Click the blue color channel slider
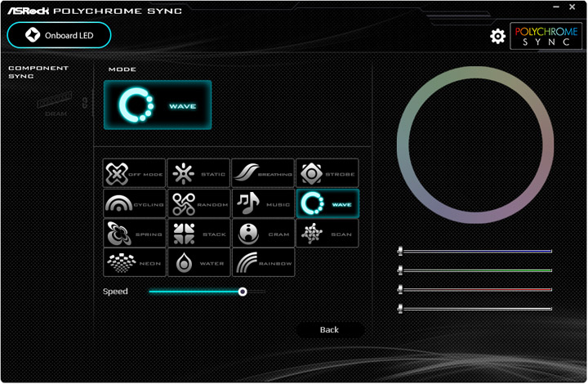The height and width of the screenshot is (384, 588). (x=474, y=251)
